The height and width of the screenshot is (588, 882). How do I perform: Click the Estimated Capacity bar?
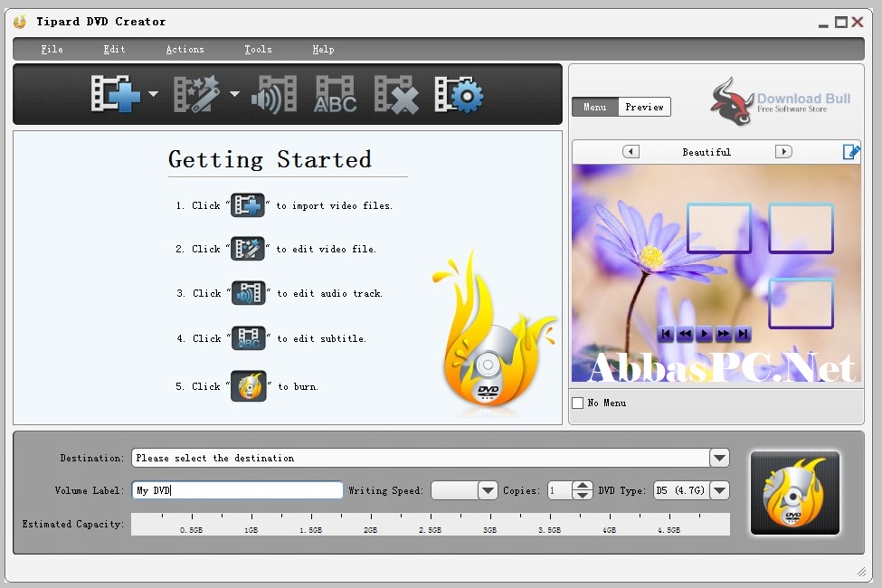pyautogui.click(x=431, y=524)
